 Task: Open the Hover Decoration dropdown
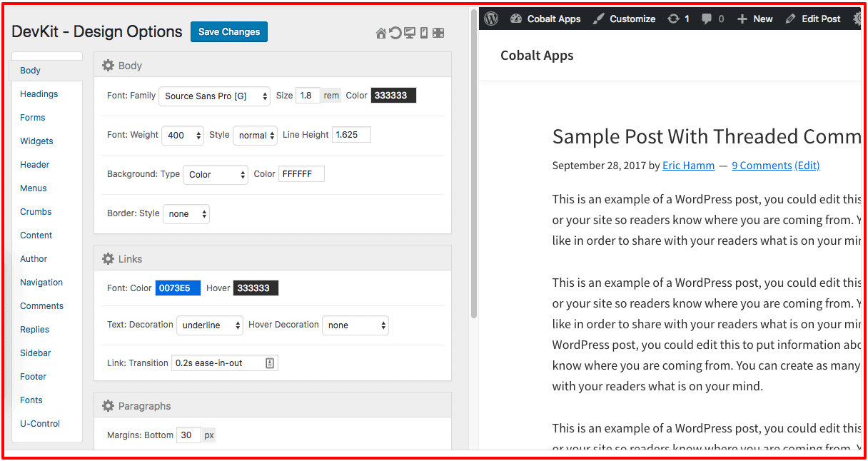355,325
